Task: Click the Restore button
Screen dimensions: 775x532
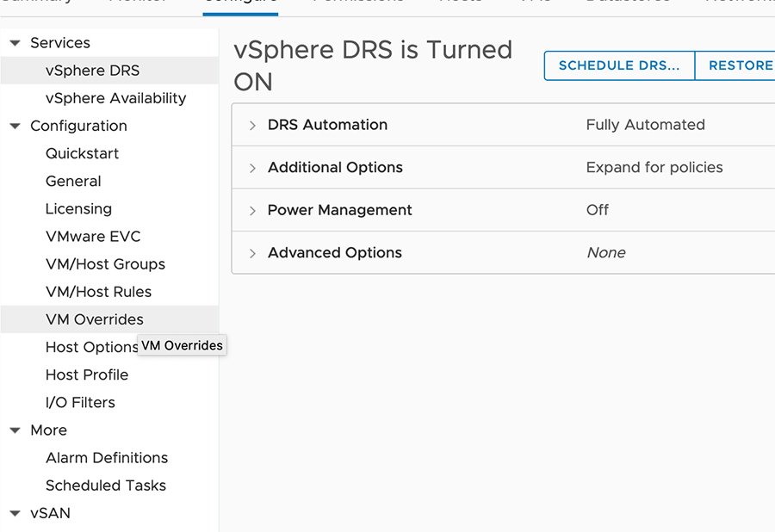Action: click(x=739, y=65)
